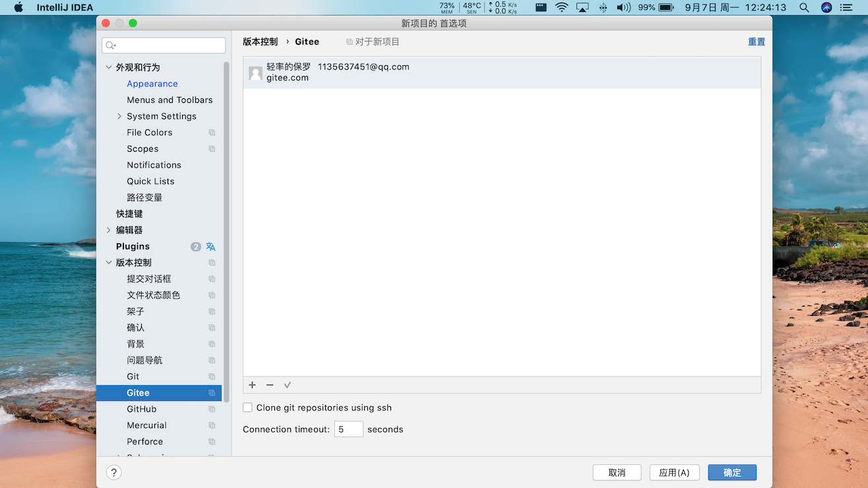
Task: Click the search magnifier in settings search
Action: pos(111,46)
